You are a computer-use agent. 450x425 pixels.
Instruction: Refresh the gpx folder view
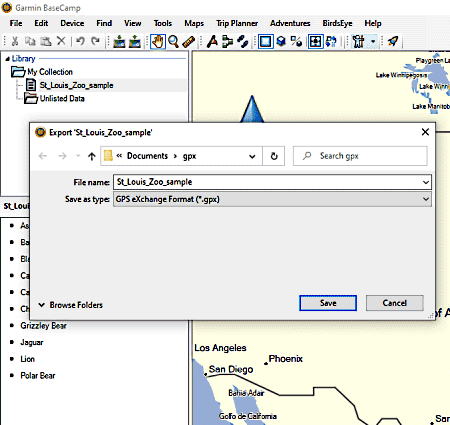[274, 156]
